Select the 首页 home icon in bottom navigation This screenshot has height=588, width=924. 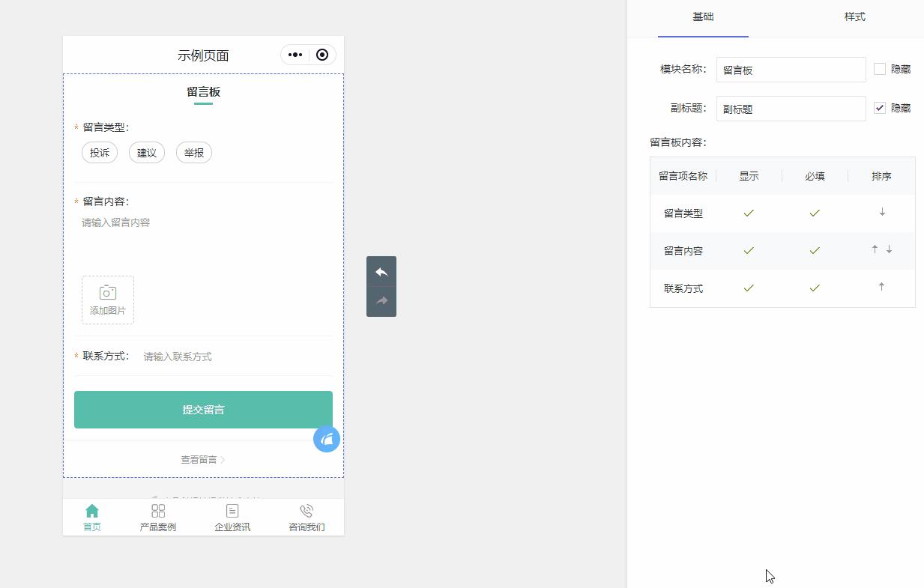pyautogui.click(x=91, y=510)
